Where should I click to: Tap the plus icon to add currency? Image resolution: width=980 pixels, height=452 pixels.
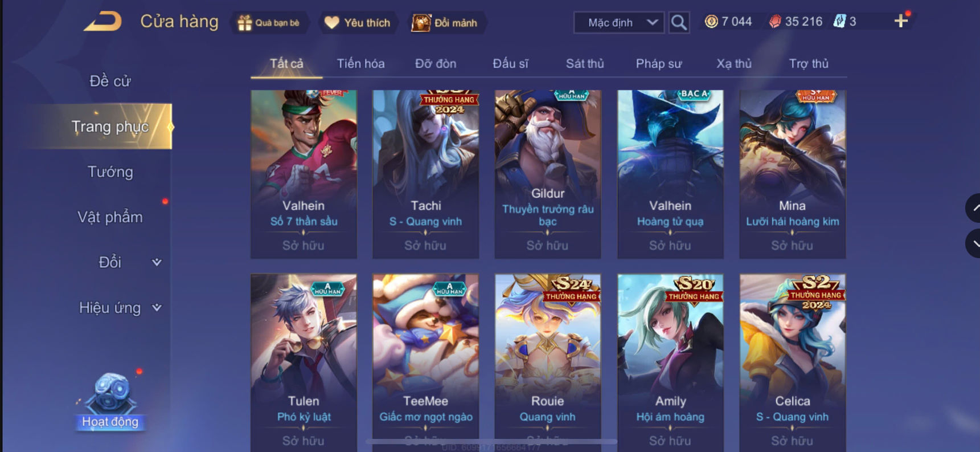tap(901, 22)
